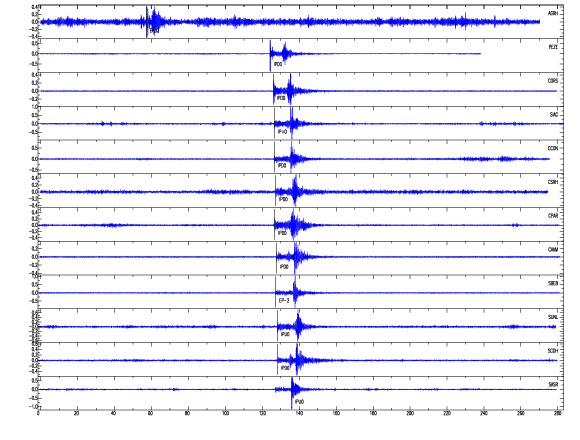Click the 140 tick on time axis

(299, 413)
